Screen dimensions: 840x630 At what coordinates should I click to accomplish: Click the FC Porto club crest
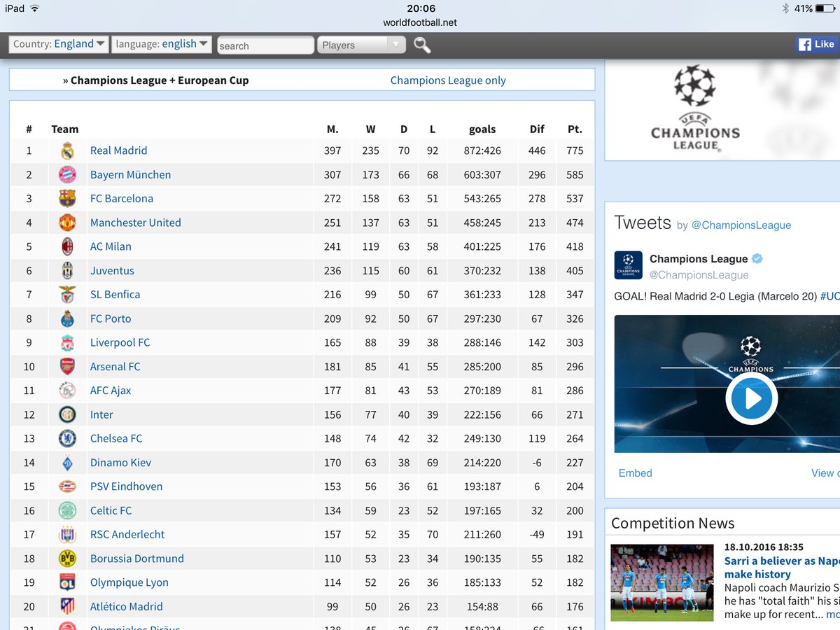(x=67, y=318)
